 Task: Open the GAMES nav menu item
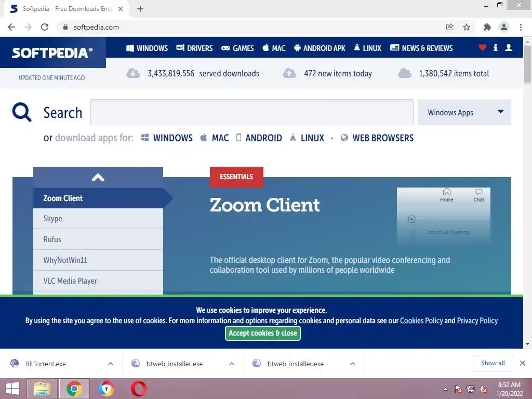[x=237, y=48]
